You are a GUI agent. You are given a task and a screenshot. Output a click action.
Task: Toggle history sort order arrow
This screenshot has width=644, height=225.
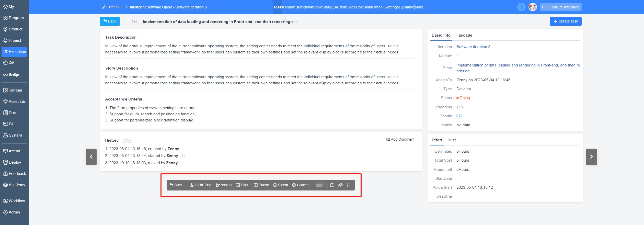click(x=124, y=140)
